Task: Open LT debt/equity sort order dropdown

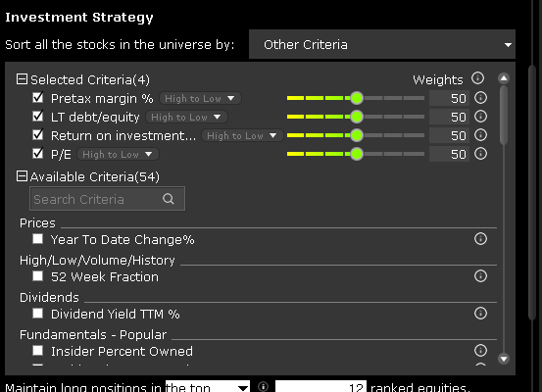Action: pyautogui.click(x=186, y=117)
